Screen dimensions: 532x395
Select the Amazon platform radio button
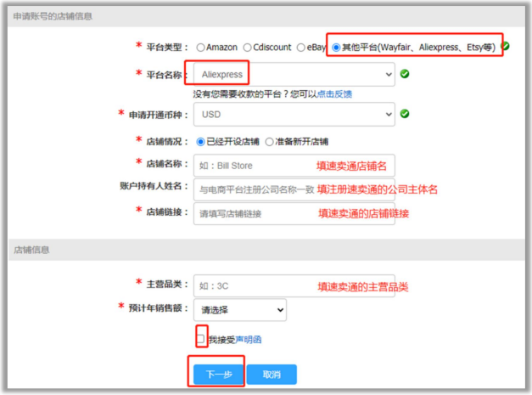201,48
